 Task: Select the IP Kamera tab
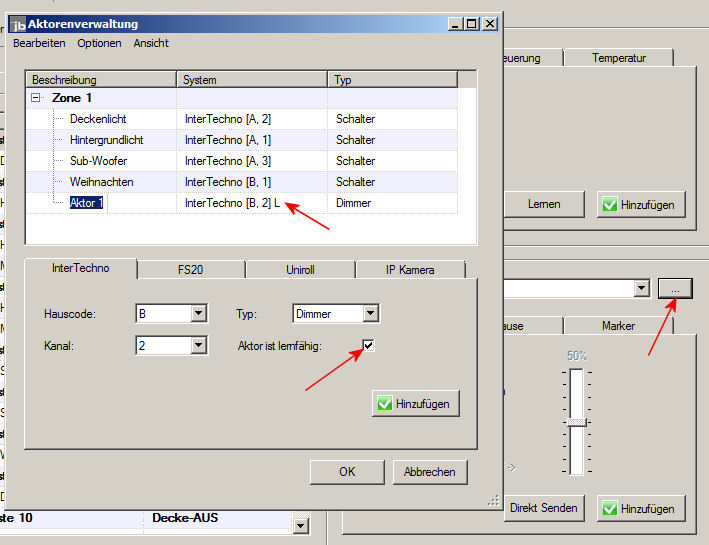[410, 269]
